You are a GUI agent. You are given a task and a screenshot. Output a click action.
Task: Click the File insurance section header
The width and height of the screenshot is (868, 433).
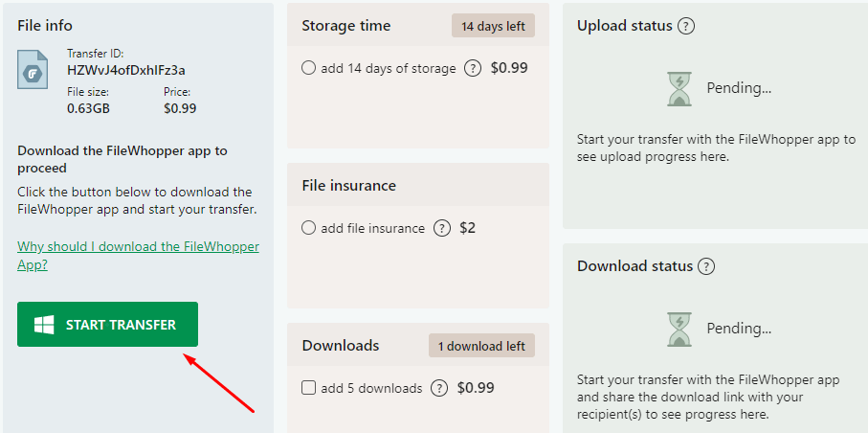point(348,186)
